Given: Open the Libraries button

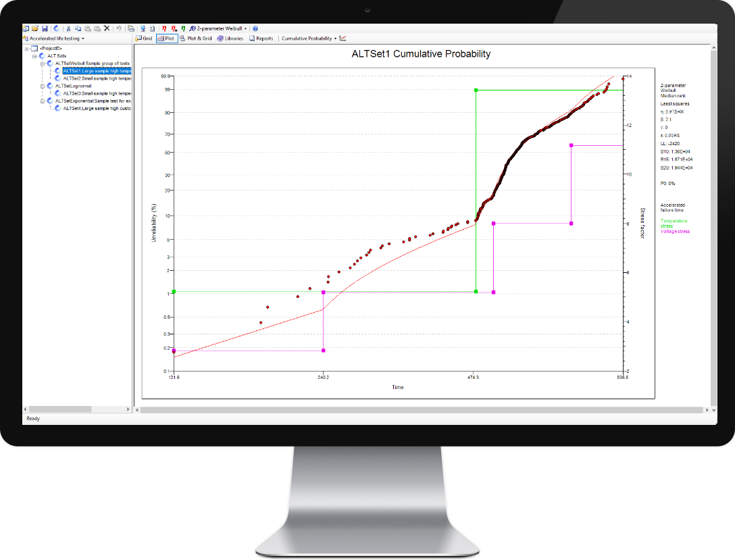Looking at the screenshot, I should [x=230, y=39].
